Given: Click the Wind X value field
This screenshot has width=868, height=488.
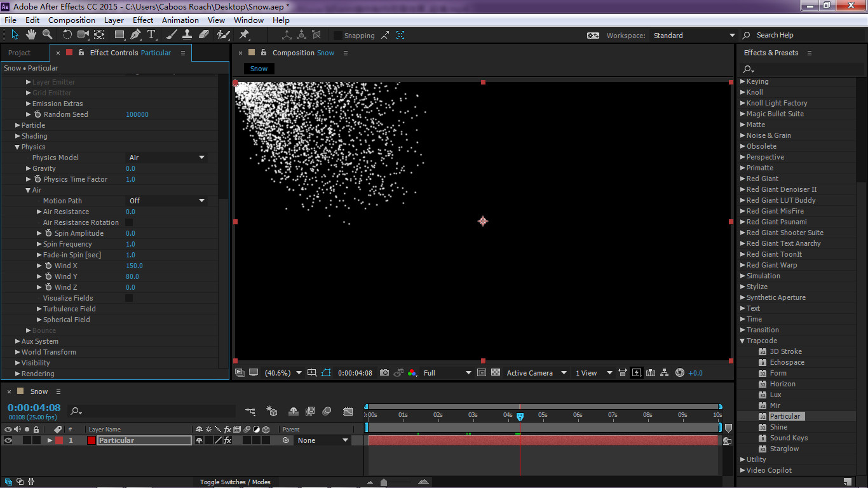Looking at the screenshot, I should pyautogui.click(x=134, y=266).
